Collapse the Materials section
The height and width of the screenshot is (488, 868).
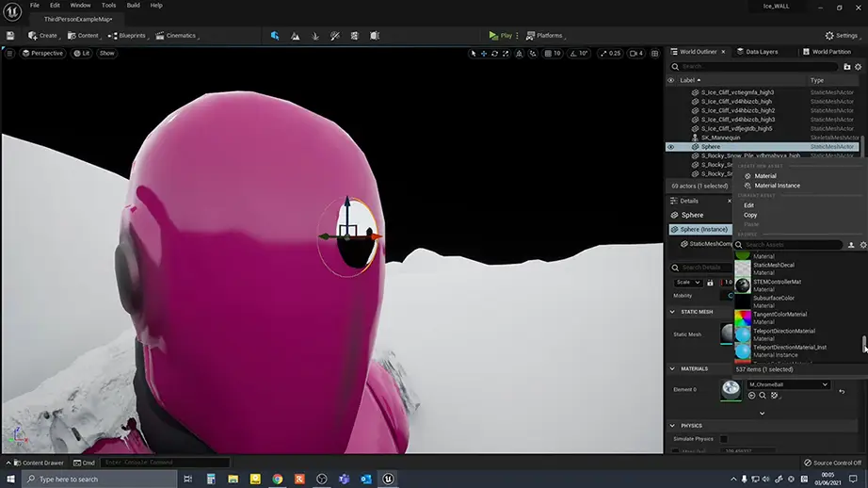pyautogui.click(x=672, y=368)
